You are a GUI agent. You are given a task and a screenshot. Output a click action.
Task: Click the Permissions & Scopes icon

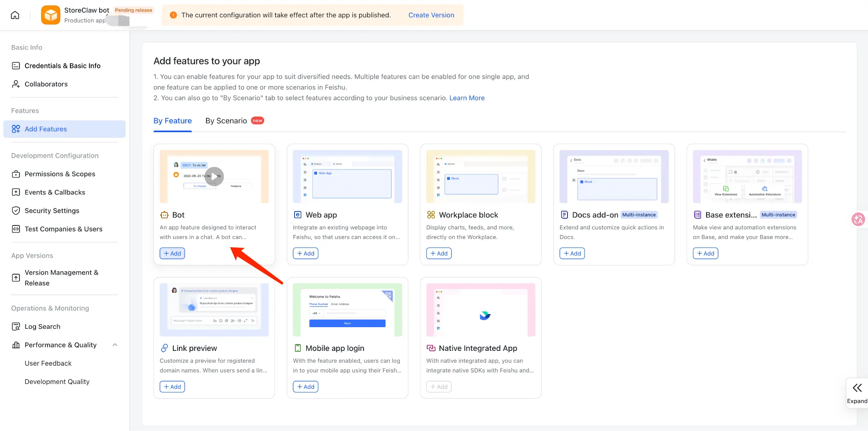[16, 174]
